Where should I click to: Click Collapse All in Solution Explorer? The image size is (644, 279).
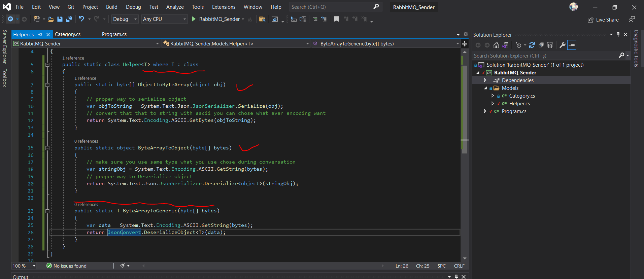pyautogui.click(x=541, y=45)
